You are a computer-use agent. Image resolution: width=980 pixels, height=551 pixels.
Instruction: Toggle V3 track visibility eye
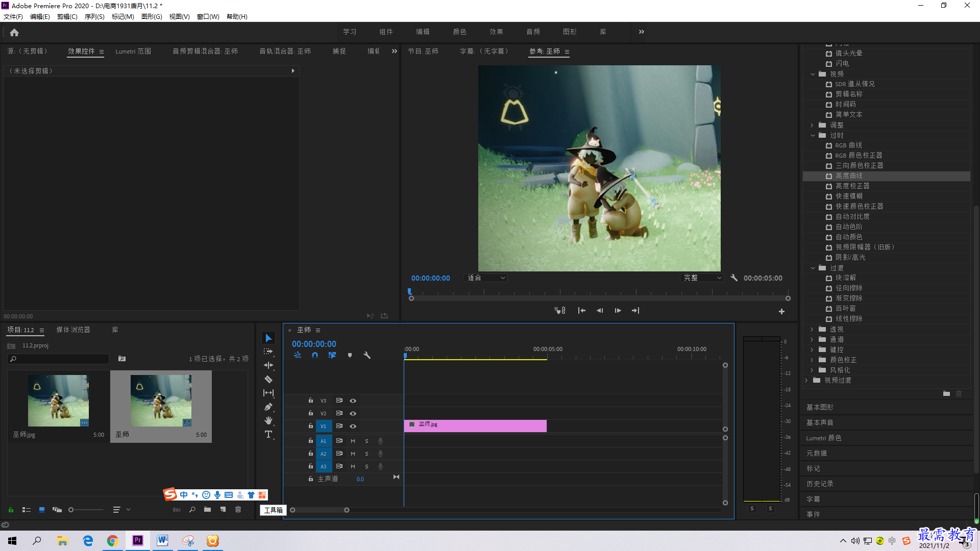tap(353, 400)
